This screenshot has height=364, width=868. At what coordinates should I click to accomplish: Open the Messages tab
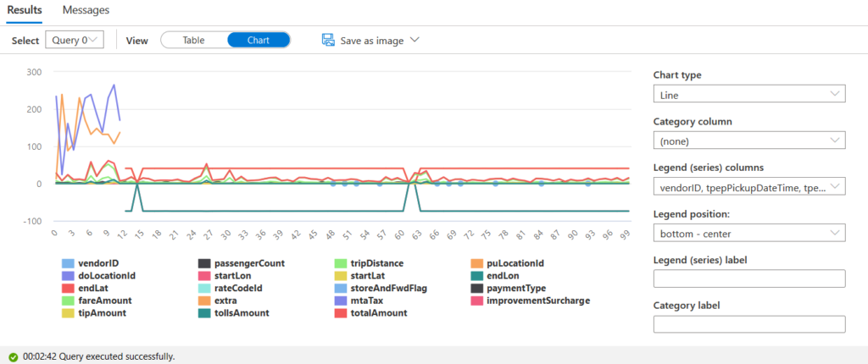click(86, 10)
